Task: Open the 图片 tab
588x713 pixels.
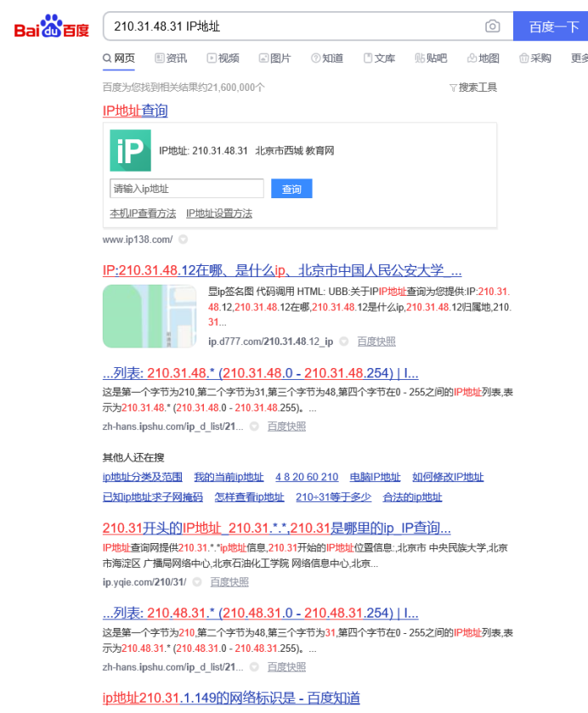Action: point(274,58)
